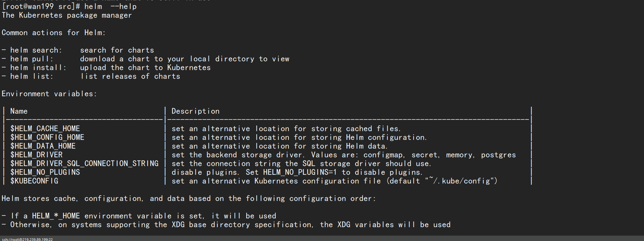The image size is (644, 241).
Task: Click the $HELM_DATA_HOME variable name
Action: (x=43, y=146)
